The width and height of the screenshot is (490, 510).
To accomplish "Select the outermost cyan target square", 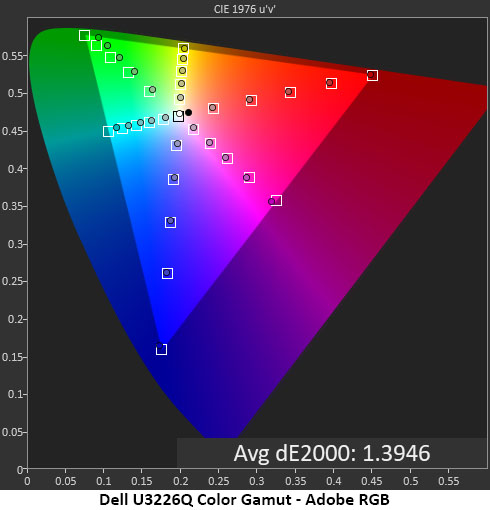I will click(108, 131).
